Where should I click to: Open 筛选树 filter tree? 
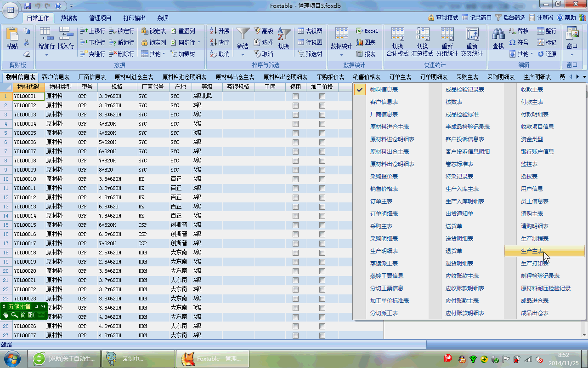[310, 54]
